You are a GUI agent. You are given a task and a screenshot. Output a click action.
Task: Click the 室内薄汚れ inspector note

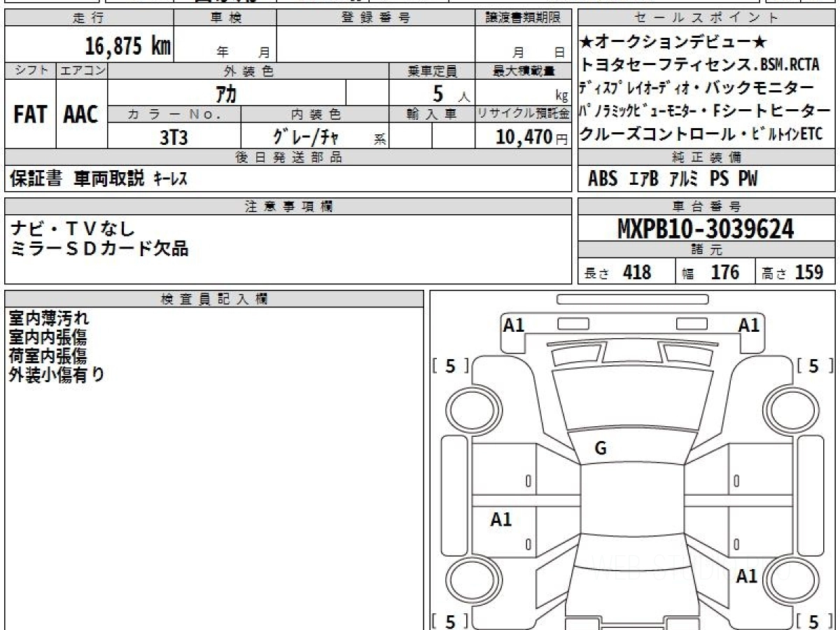(49, 318)
